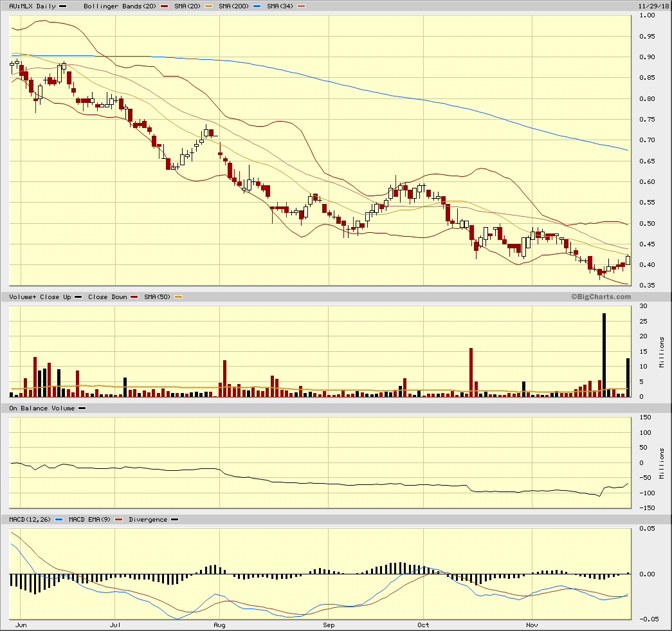
Task: Click the SMA(20) legend label
Action: tap(187, 6)
